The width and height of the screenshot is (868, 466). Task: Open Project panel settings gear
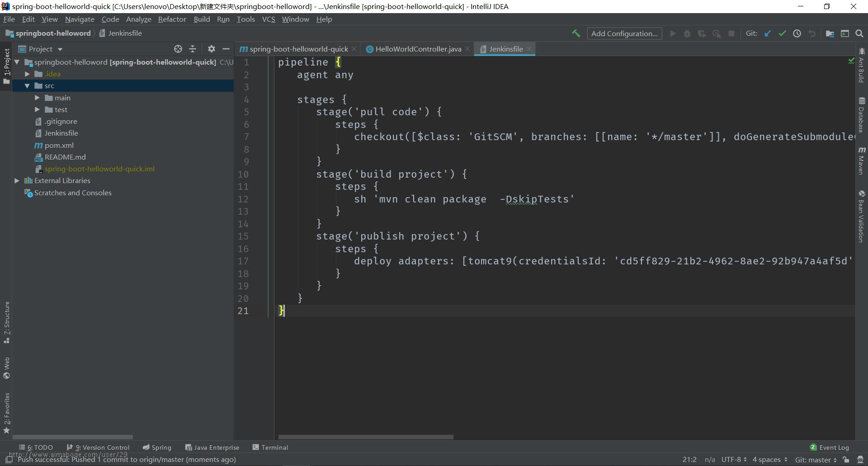pyautogui.click(x=211, y=49)
